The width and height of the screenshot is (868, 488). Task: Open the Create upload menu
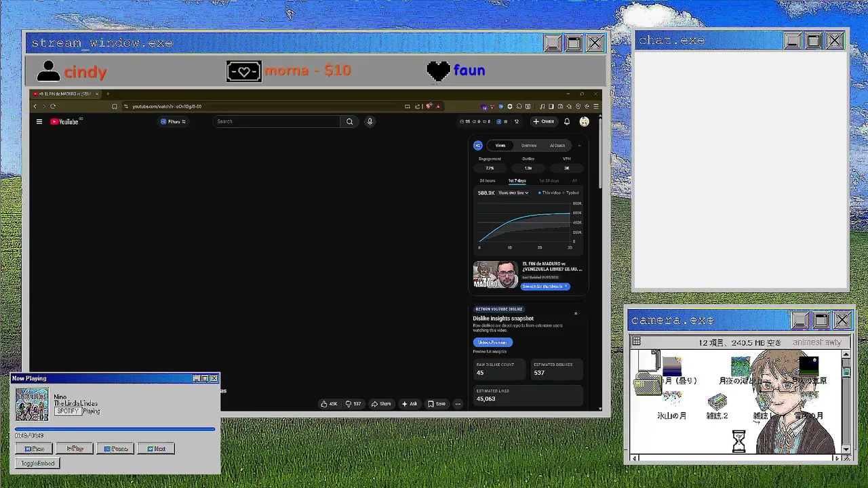coord(543,121)
